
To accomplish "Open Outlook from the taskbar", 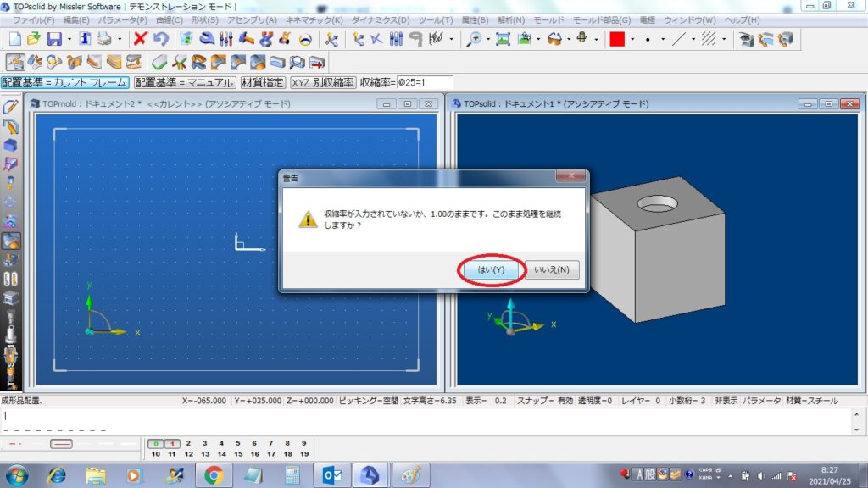I will pos(332,475).
